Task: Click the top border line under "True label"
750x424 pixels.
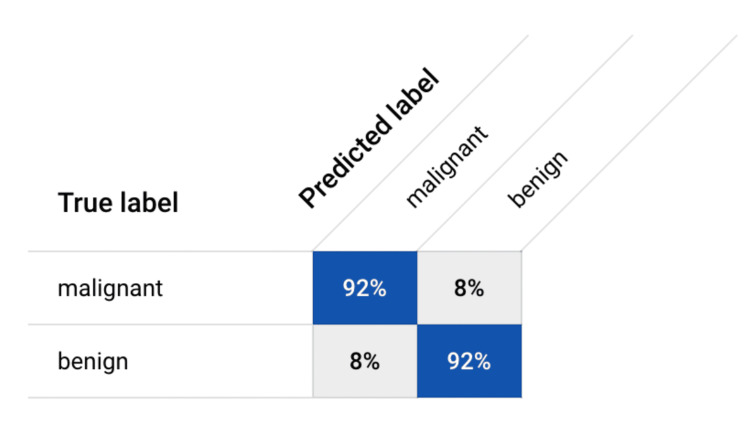Action: 170,251
